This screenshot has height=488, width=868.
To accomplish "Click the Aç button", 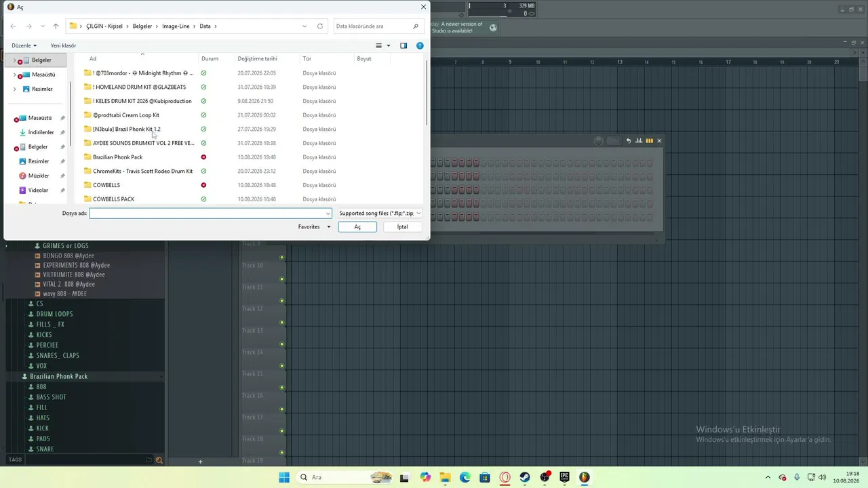I will click(x=357, y=226).
